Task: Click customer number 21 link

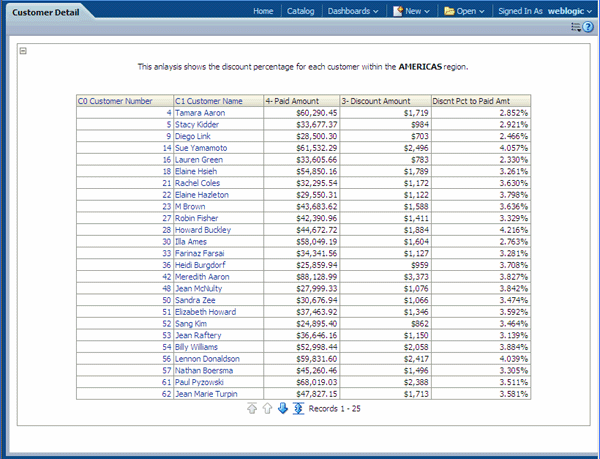Action: pos(166,183)
